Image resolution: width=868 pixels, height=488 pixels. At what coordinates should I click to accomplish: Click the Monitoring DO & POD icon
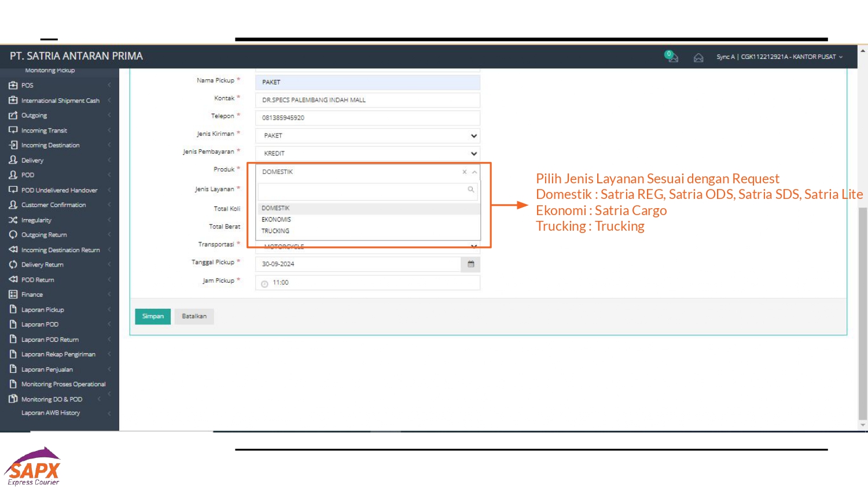pos(13,399)
